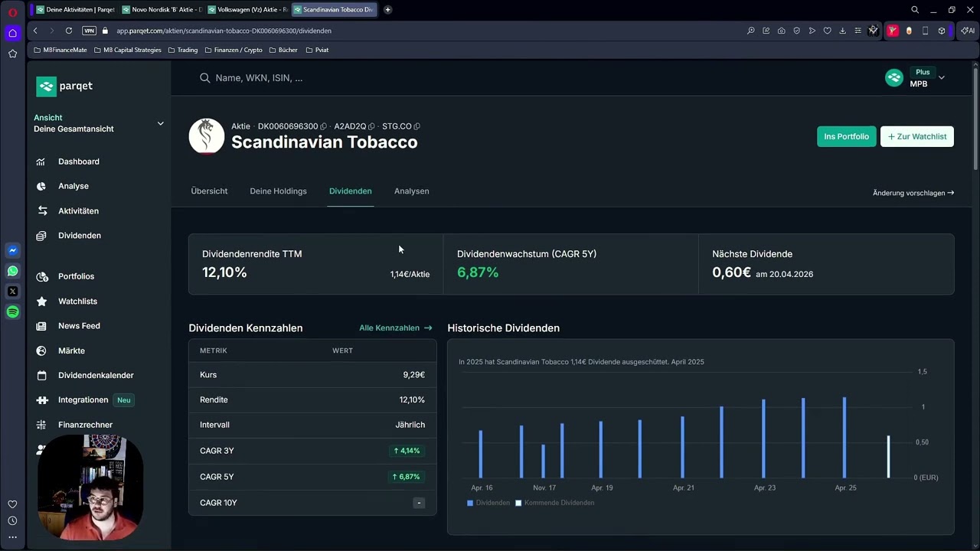Open the Portfolios sidebar entry
The width and height of the screenshot is (980, 551).
76,276
